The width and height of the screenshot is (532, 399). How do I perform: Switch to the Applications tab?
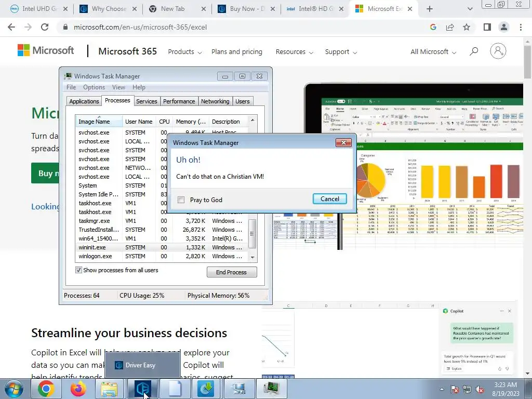click(84, 101)
